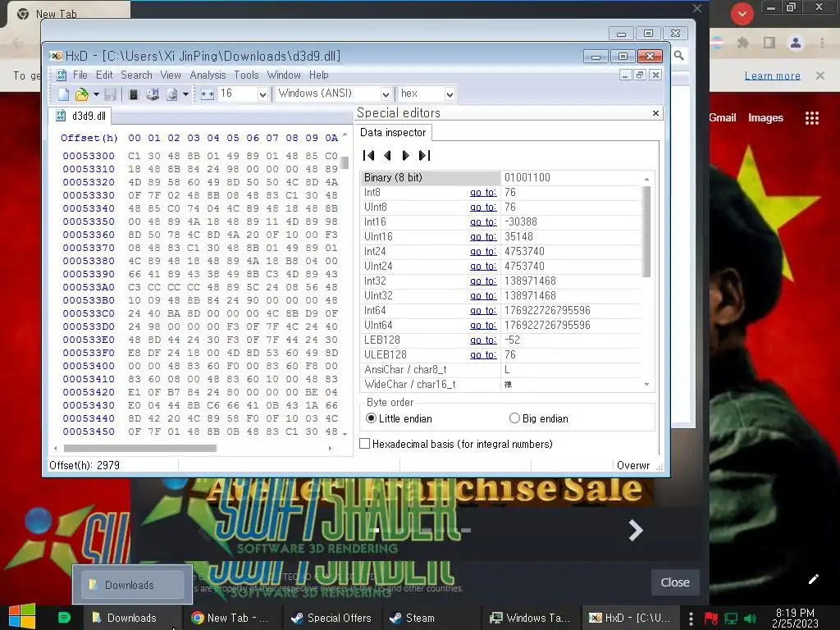The width and height of the screenshot is (840, 630).
Task: Switch to Windows Task Manager taskbar button
Action: pos(531,618)
